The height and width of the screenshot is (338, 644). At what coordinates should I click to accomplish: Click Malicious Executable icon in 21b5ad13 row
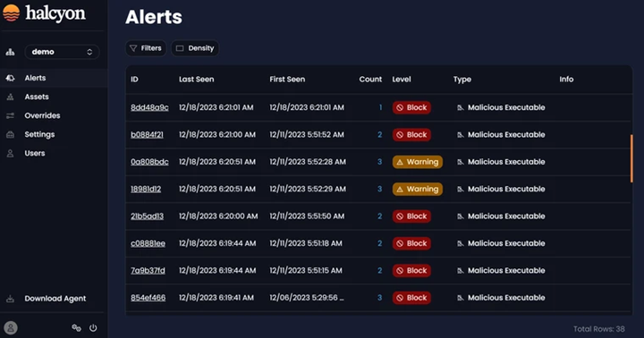[x=461, y=216]
